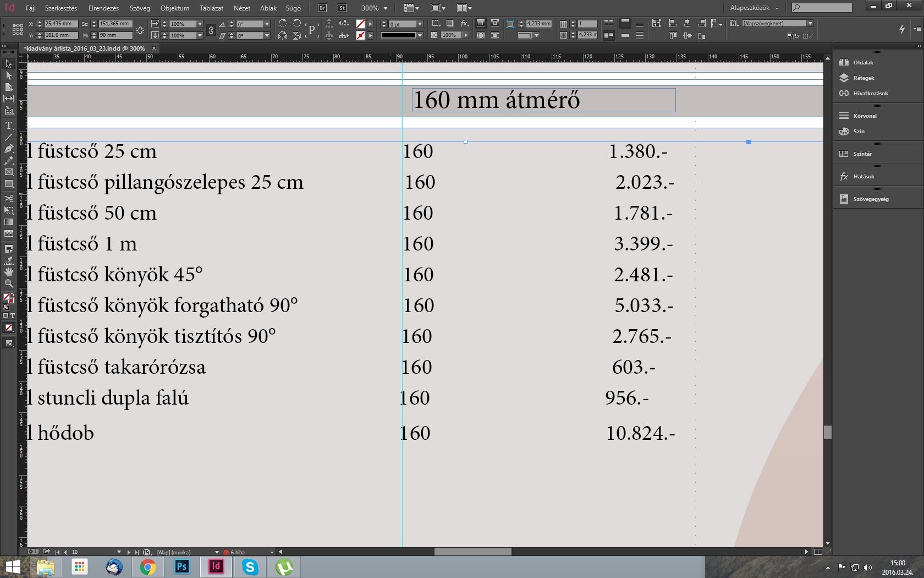Expand the Alapeszközök workspace dropdown
This screenshot has height=578, width=924.
[777, 8]
